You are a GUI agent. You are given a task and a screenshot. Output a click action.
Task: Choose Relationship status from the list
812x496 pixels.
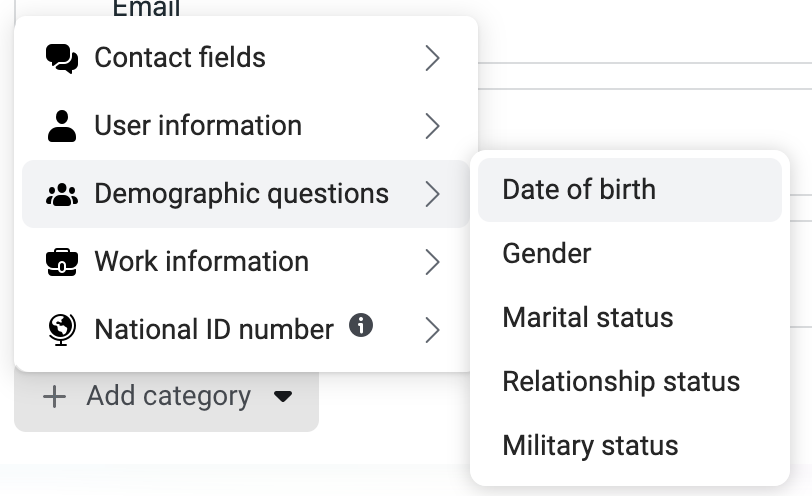pos(630,382)
